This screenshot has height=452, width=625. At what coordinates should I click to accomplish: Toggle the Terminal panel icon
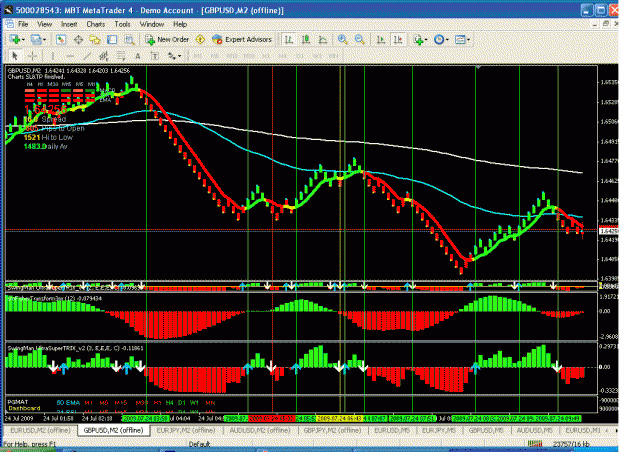pos(112,39)
